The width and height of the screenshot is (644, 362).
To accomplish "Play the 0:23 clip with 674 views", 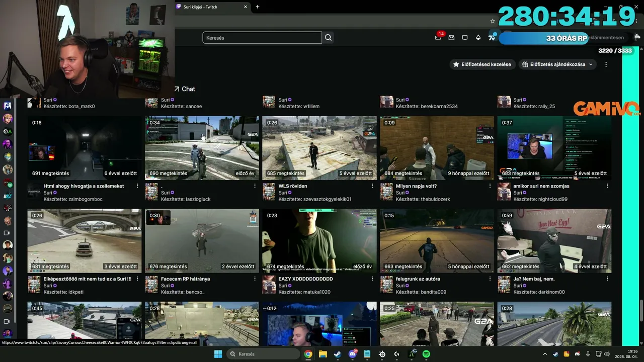I will (x=319, y=241).
